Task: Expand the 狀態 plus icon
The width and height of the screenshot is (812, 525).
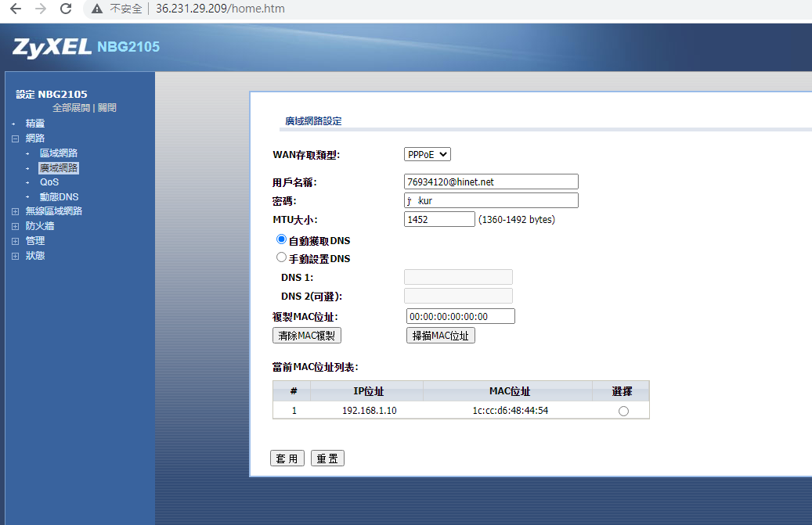Action: tap(15, 256)
